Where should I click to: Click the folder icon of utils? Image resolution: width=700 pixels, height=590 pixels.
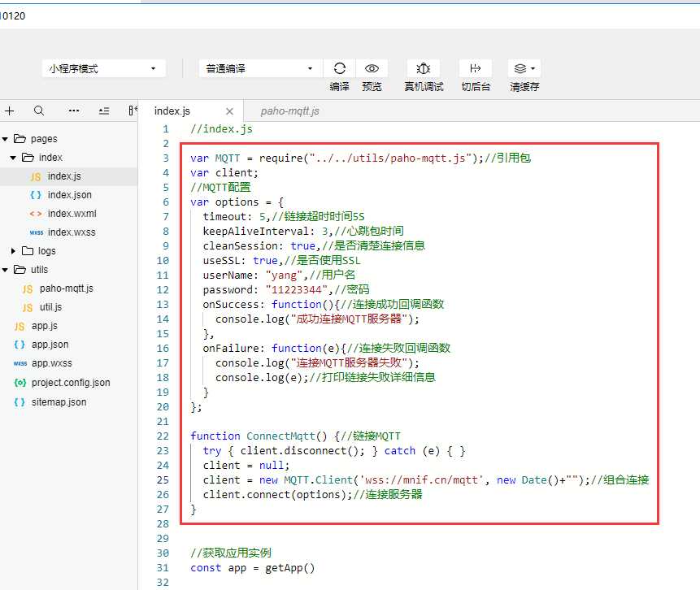point(20,269)
